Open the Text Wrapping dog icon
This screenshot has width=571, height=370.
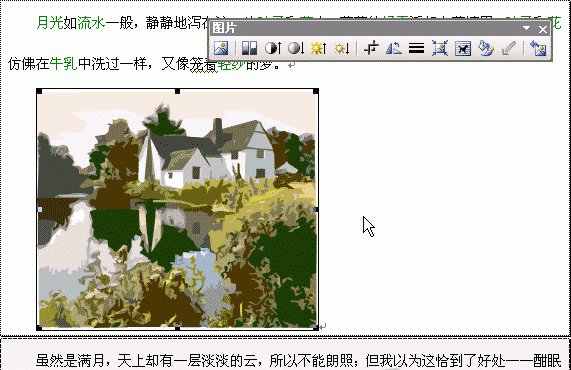[463, 48]
